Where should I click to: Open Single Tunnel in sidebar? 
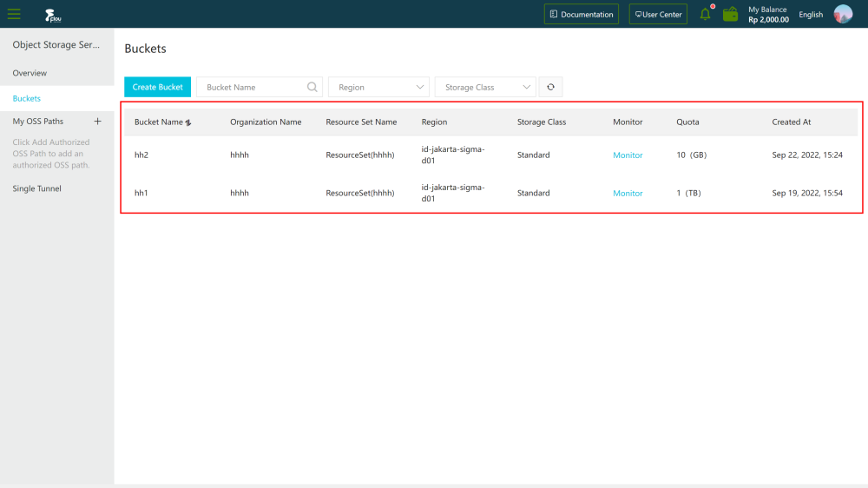pyautogui.click(x=37, y=188)
